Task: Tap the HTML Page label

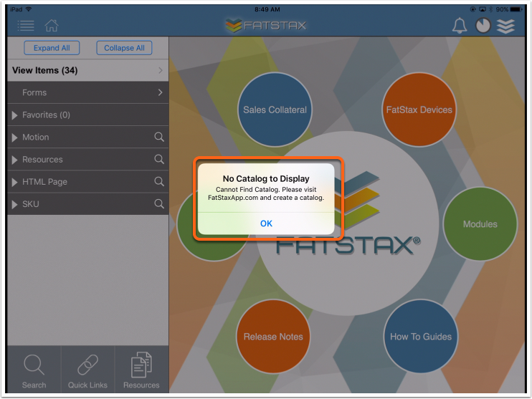Action: 44,182
